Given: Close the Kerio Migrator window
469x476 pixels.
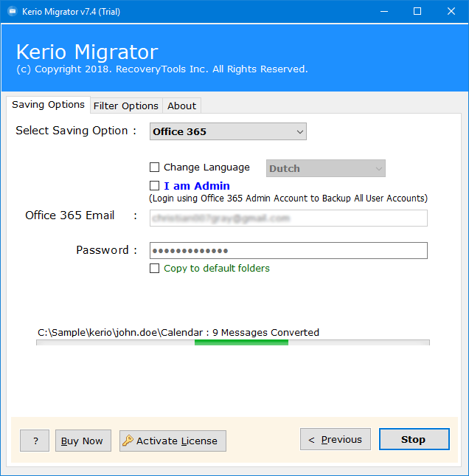Looking at the screenshot, I should point(451,12).
